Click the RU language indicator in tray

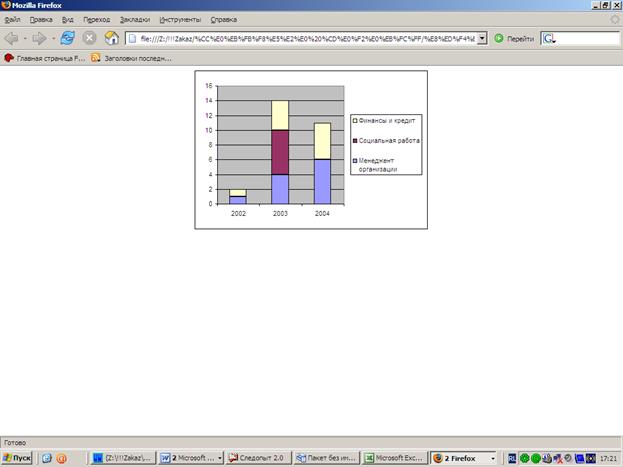coord(512,458)
